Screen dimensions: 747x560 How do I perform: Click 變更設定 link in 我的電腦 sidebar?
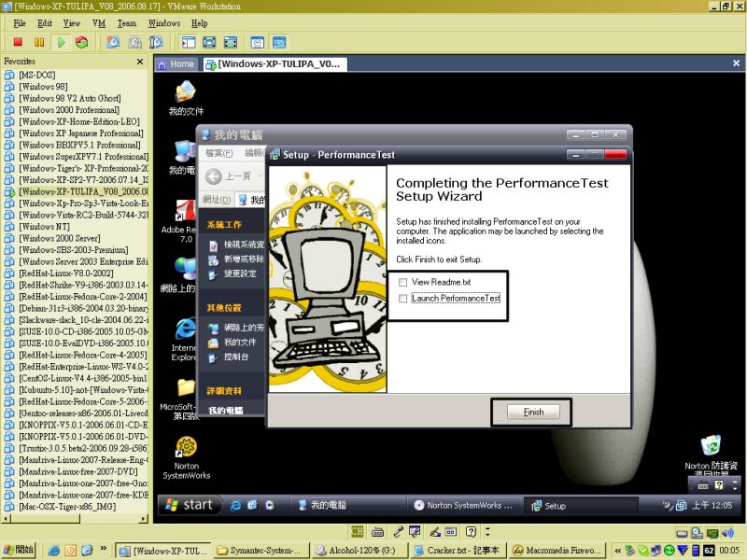233,274
